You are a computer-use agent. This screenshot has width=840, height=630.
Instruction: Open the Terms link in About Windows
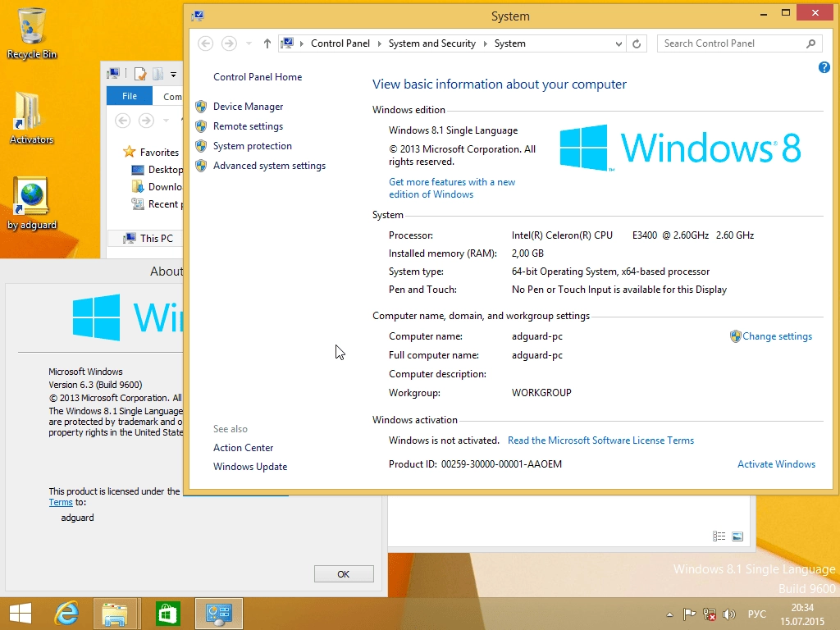[61, 503]
